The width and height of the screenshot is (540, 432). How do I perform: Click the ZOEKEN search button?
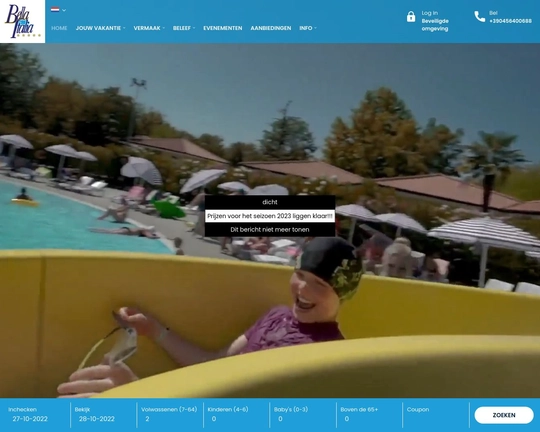(x=504, y=415)
